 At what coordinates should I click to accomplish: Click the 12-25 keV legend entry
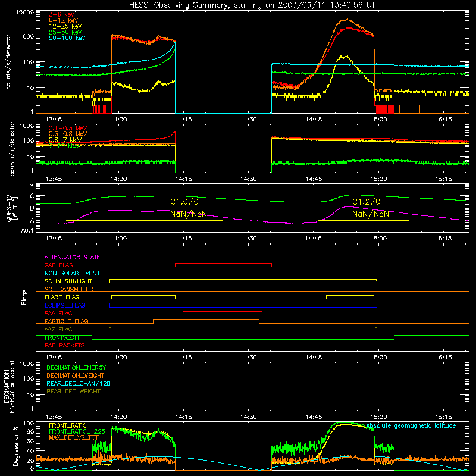(x=65, y=26)
